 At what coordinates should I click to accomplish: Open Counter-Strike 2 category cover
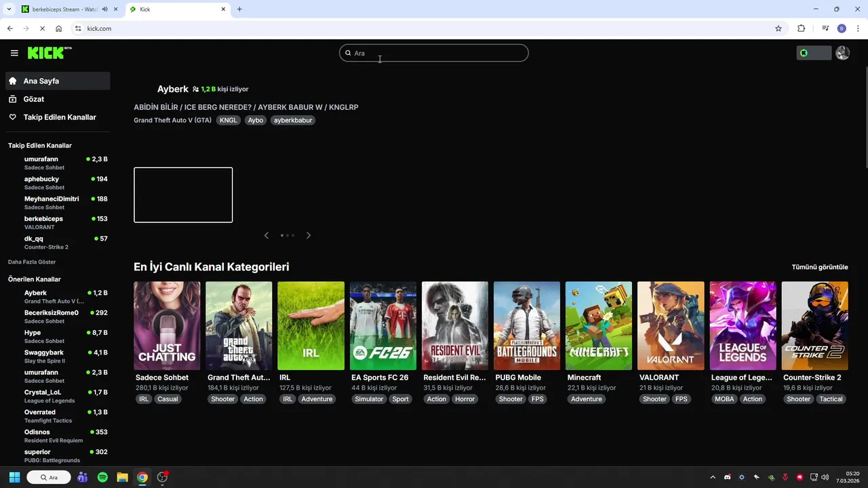coord(815,326)
